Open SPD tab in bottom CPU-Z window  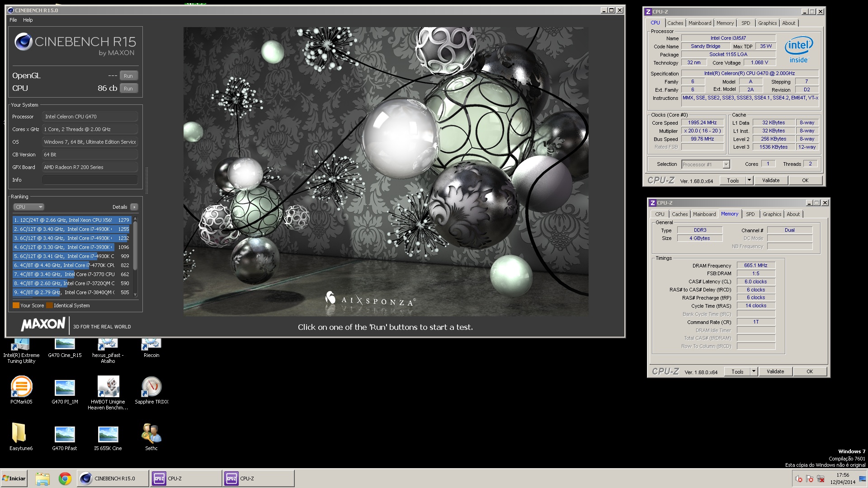[x=750, y=214]
